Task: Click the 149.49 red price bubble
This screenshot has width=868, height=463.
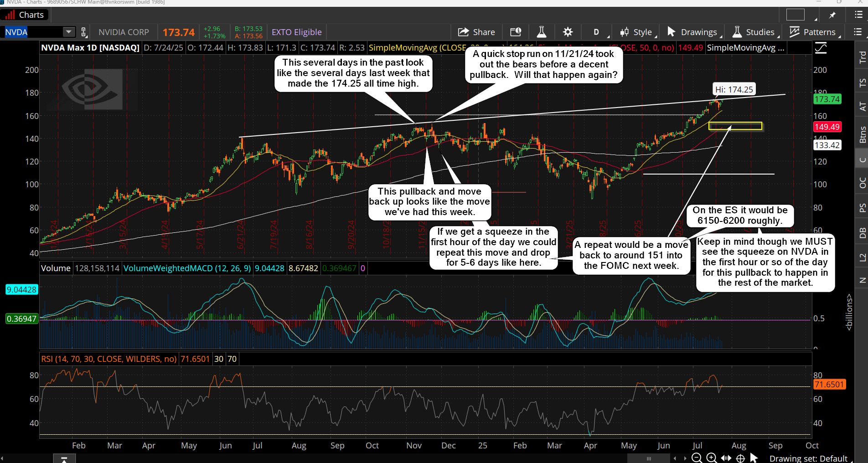Action: (x=827, y=127)
